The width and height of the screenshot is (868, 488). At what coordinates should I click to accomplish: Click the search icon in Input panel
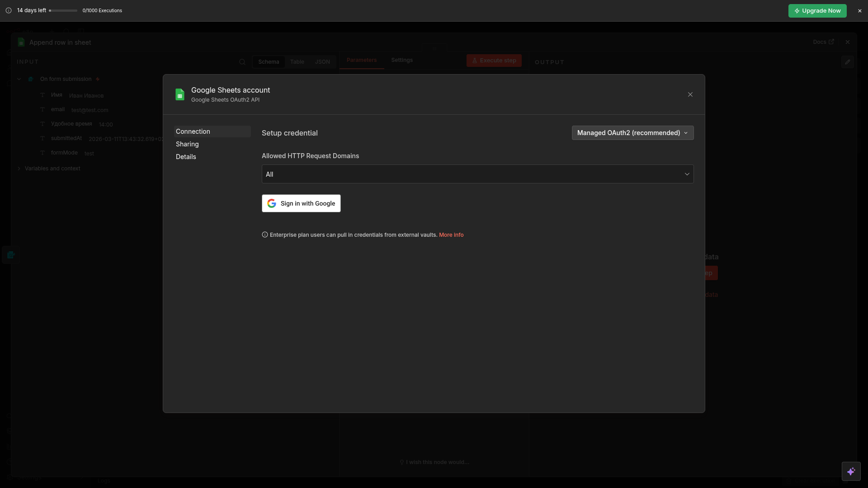click(x=242, y=62)
